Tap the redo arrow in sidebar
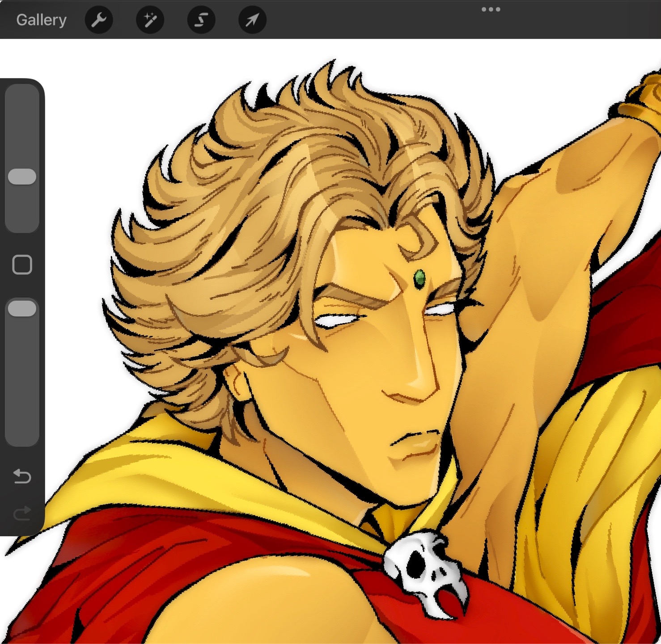Image resolution: width=661 pixels, height=644 pixels. point(22,513)
